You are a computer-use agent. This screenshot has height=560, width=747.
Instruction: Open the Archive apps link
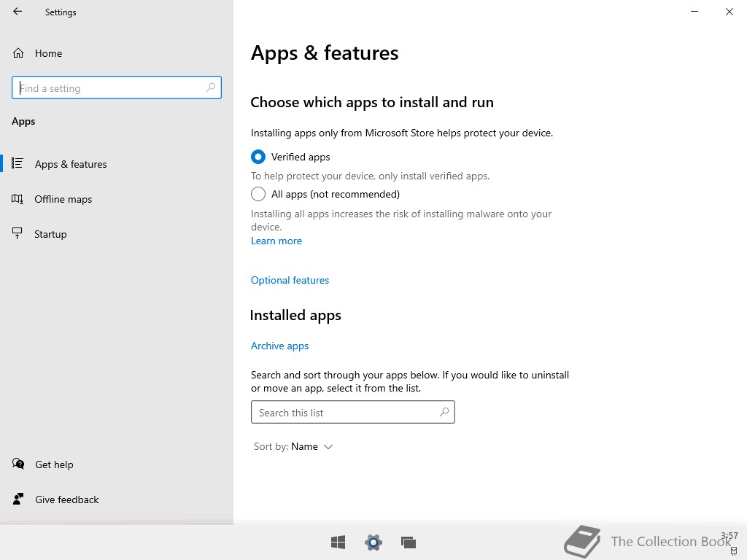click(279, 346)
